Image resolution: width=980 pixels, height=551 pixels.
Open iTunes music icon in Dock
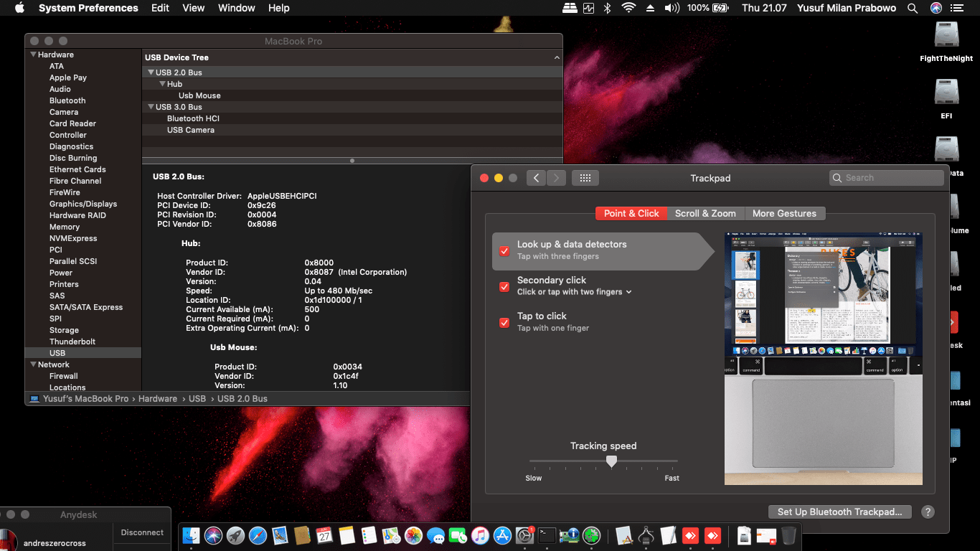coord(480,535)
